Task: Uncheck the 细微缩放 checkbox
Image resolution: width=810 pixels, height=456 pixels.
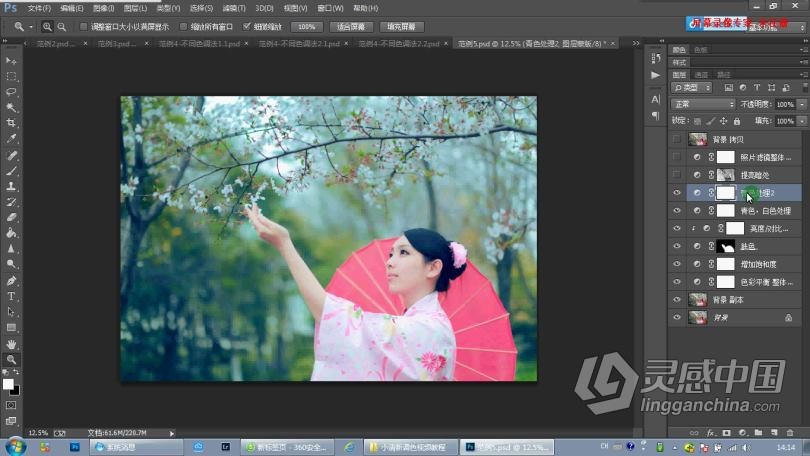Action: [x=247, y=26]
